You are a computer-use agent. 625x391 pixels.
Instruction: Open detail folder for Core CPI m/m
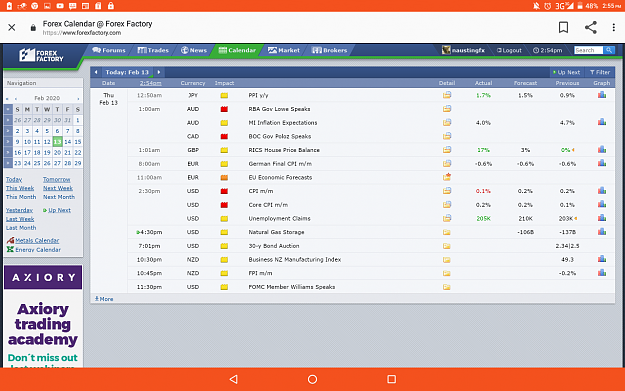click(x=446, y=204)
